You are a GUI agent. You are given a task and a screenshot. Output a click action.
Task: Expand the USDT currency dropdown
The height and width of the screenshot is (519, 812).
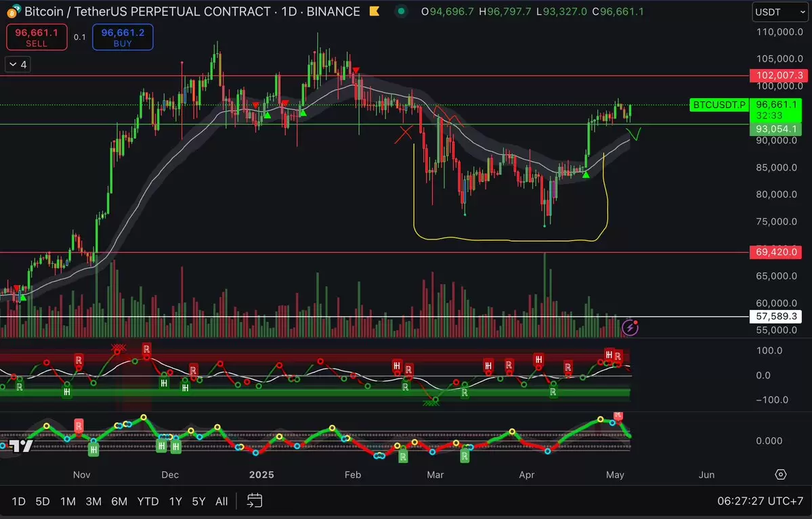click(779, 12)
